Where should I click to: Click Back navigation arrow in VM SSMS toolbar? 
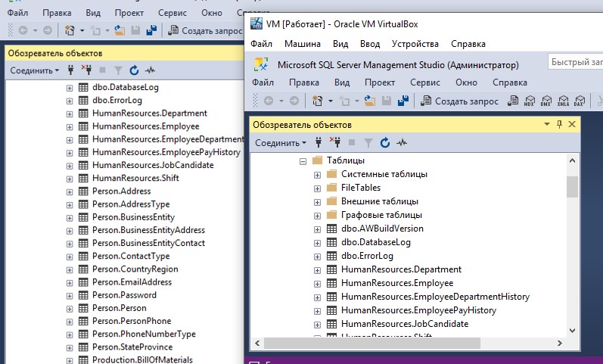click(x=269, y=101)
